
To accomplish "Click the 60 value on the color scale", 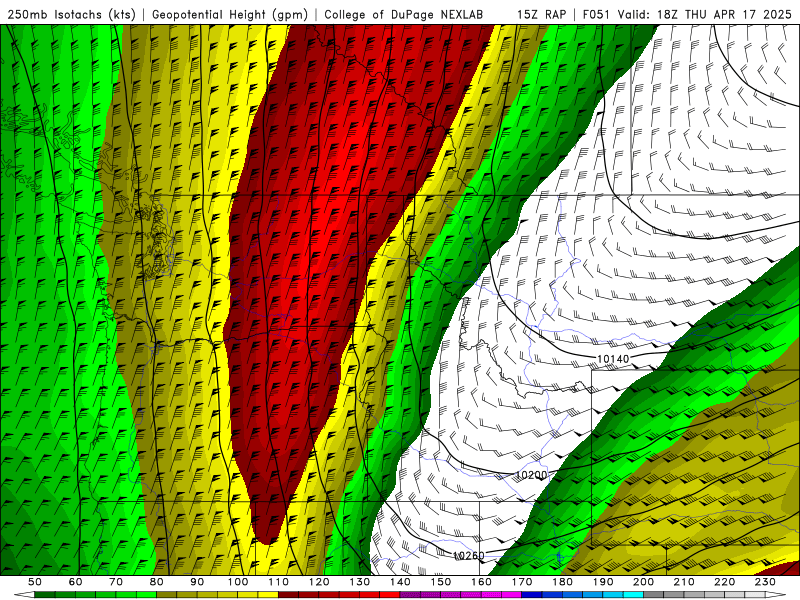I will [75, 582].
